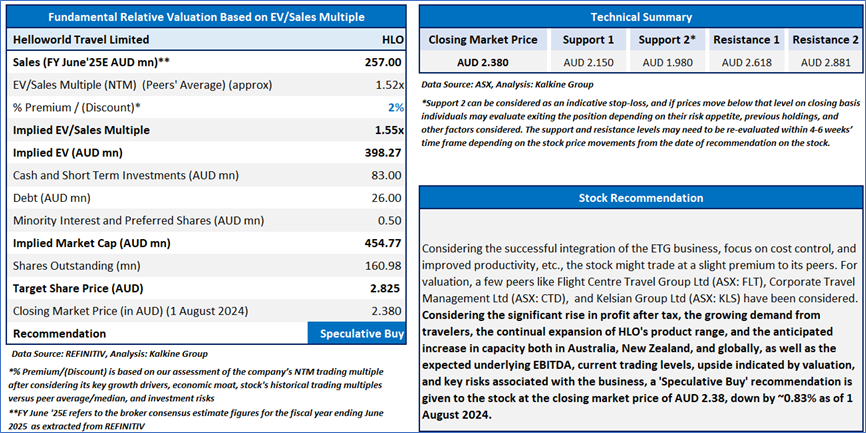Click the Closing Market Price column header
Viewport: 866px width, 433px height.
[484, 40]
